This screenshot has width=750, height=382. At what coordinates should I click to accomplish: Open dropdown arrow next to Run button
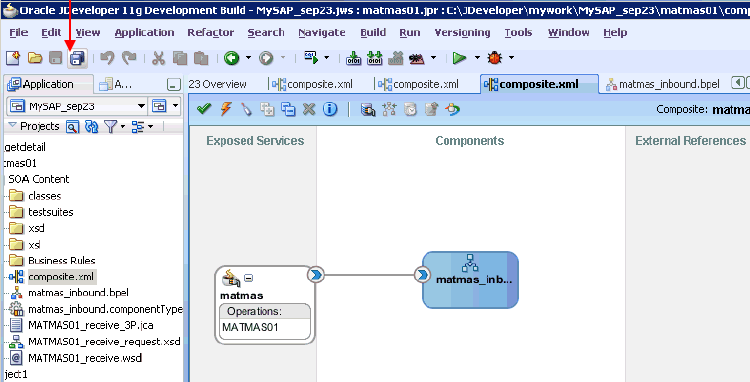coord(477,58)
